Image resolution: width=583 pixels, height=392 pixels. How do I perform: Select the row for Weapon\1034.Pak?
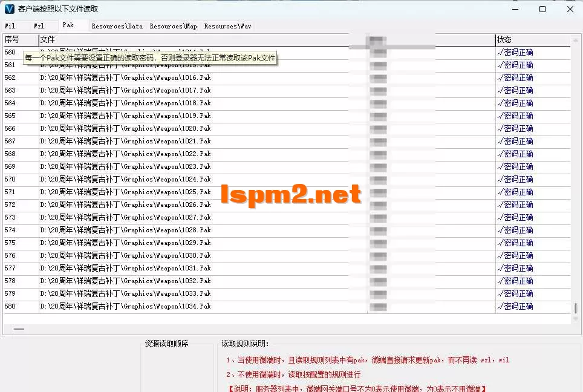click(286, 307)
